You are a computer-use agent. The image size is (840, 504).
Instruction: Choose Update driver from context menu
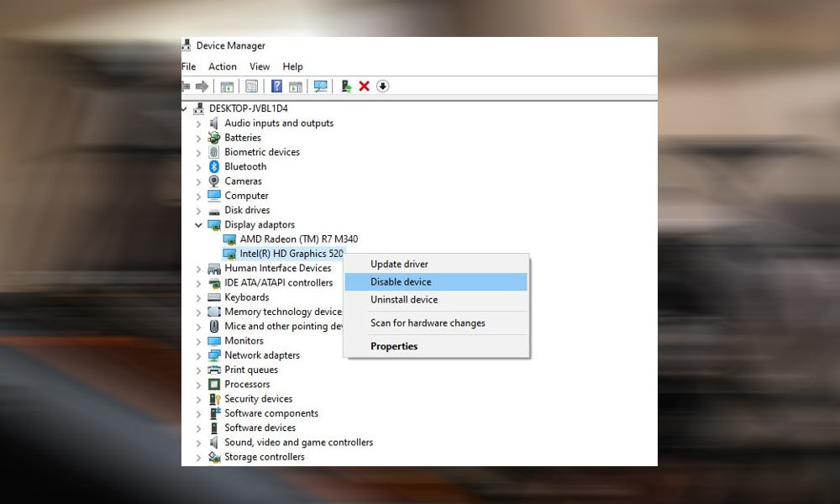(436, 264)
